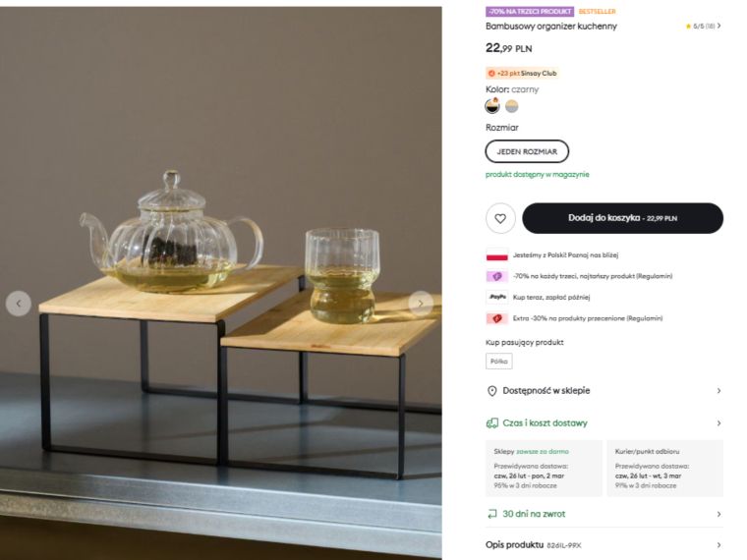
Task: Add product to wishlist with heart icon
Action: [x=500, y=218]
